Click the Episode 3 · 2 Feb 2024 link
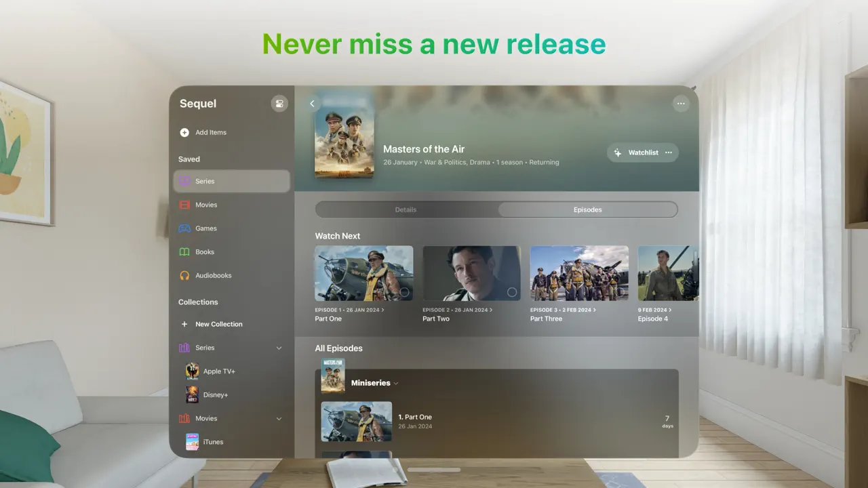The height and width of the screenshot is (488, 868). point(563,310)
